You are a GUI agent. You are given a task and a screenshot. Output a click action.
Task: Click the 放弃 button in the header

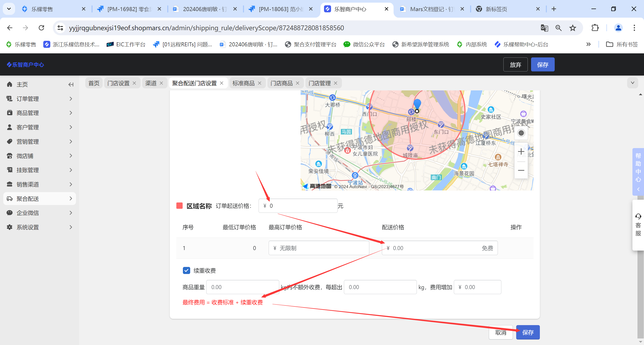tap(515, 65)
